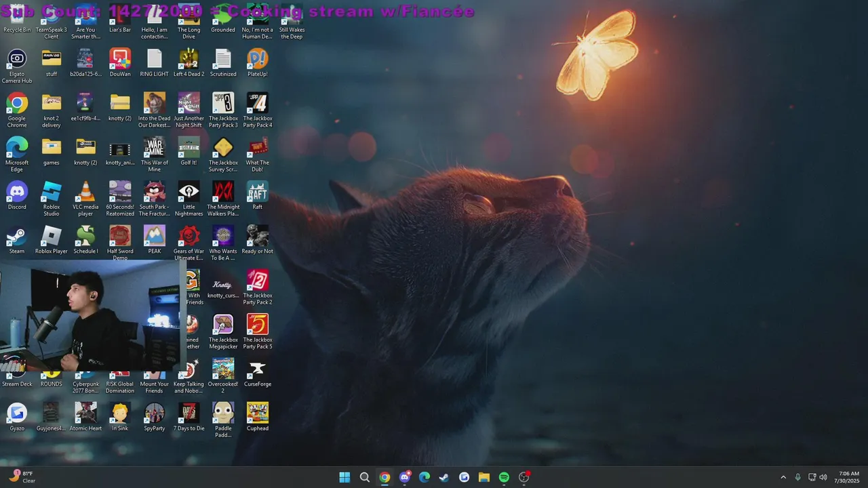The height and width of the screenshot is (488, 868).
Task: Open the 'games' folder on desktop
Action: click(x=52, y=151)
